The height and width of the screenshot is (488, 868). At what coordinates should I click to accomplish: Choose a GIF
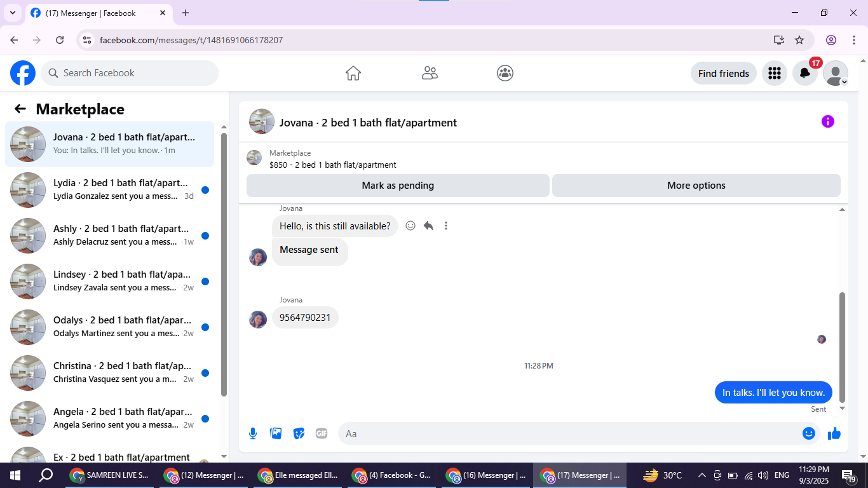coord(322,433)
